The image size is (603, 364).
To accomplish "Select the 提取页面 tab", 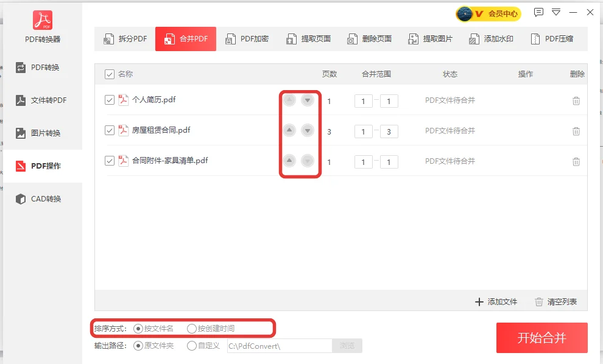I will [x=308, y=39].
